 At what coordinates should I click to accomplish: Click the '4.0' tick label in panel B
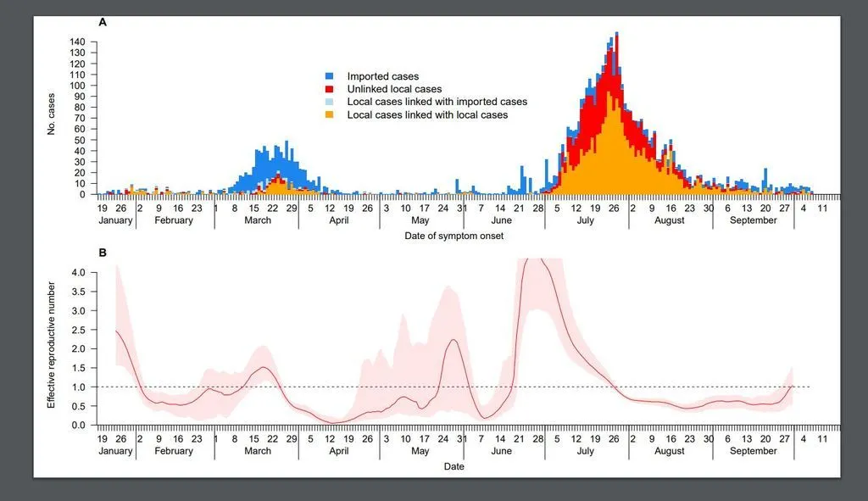coord(79,272)
